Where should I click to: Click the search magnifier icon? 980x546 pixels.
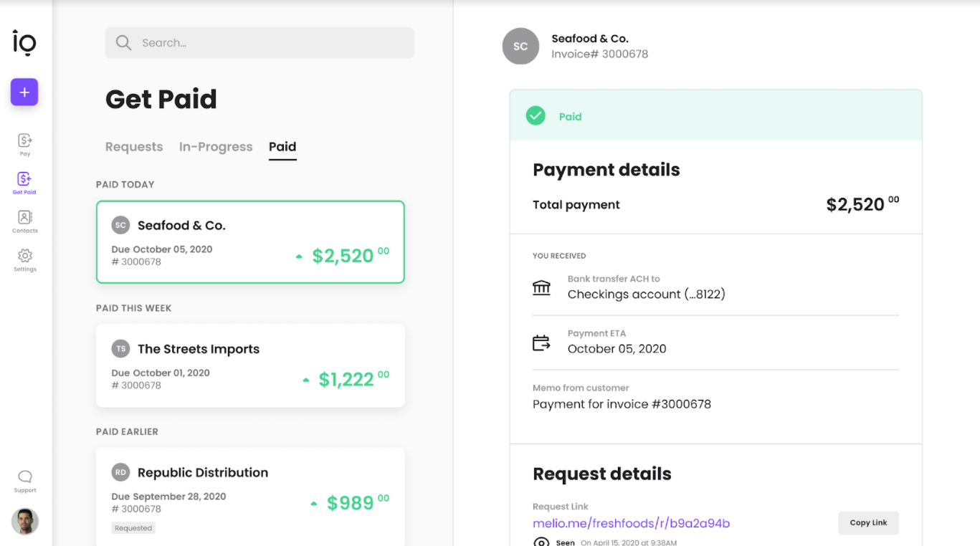pyautogui.click(x=123, y=43)
